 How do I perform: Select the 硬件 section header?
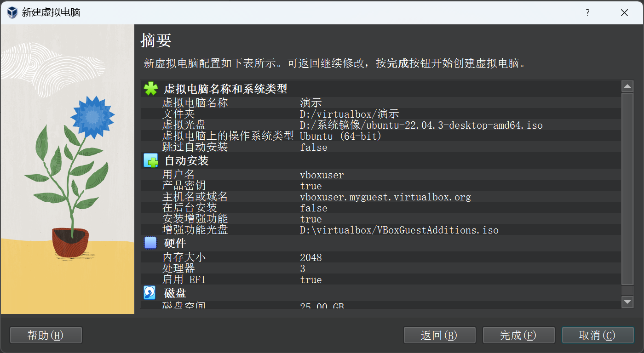click(175, 243)
